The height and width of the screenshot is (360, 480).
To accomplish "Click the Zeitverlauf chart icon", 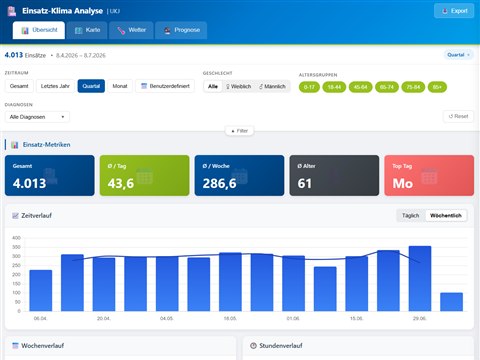I will coord(15,216).
